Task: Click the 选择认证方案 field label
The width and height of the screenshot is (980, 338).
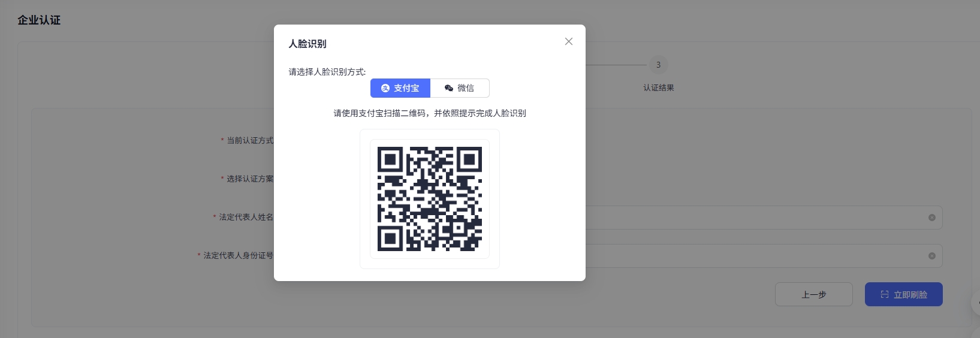Action: point(249,179)
